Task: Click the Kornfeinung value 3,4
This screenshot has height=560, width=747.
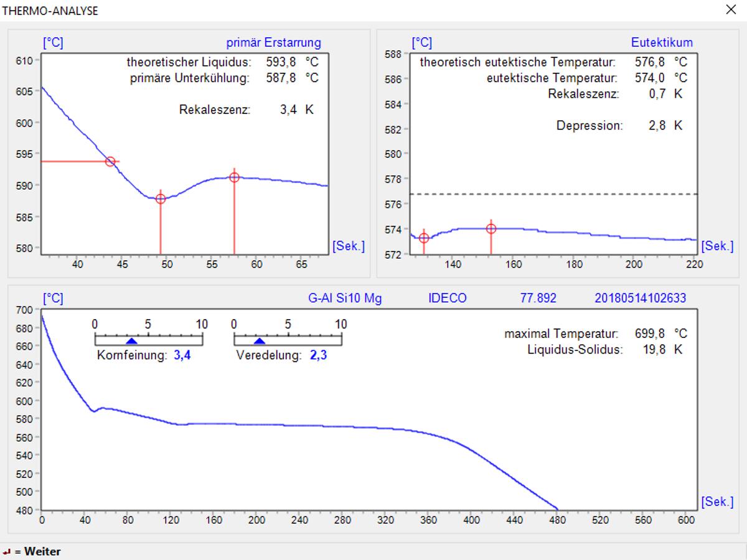Action: pyautogui.click(x=182, y=357)
